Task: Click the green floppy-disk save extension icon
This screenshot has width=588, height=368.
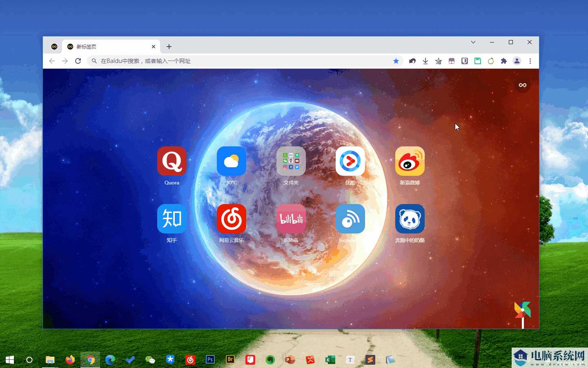Action: pos(478,61)
